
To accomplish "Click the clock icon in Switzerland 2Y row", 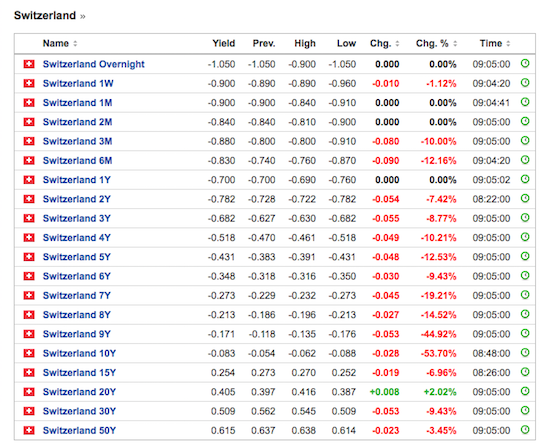I will [x=525, y=198].
